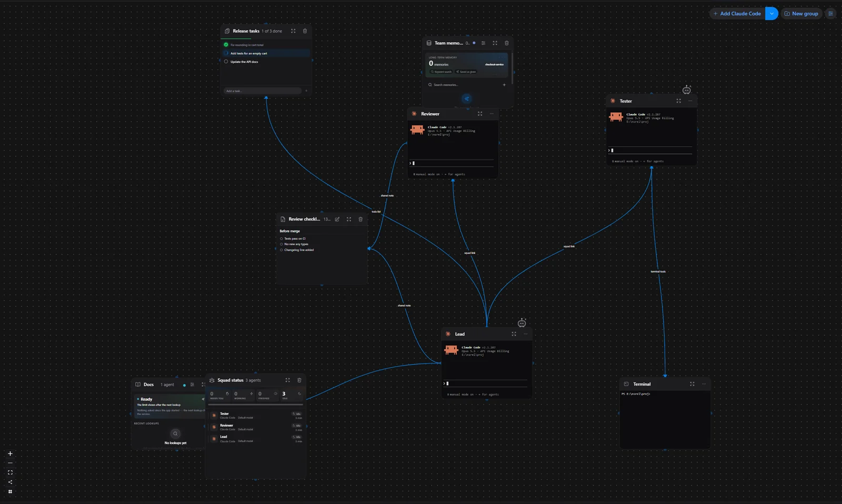Click the plus icon beside Search memories

pos(504,85)
